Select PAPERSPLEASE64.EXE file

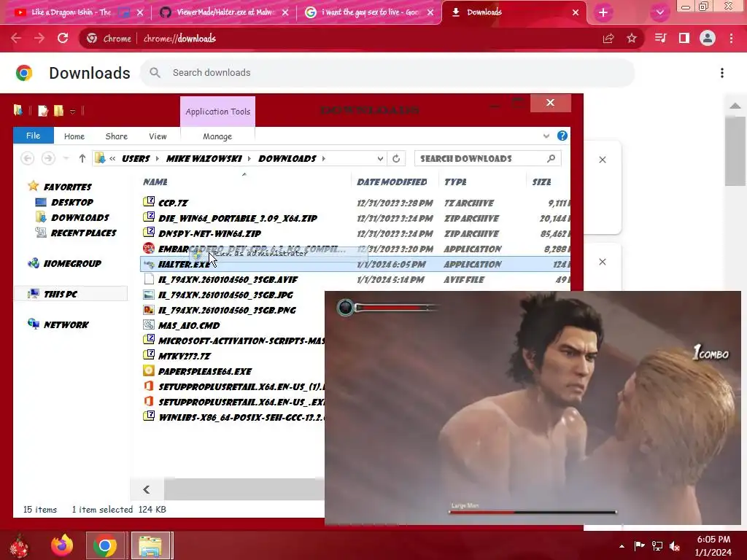tap(205, 371)
